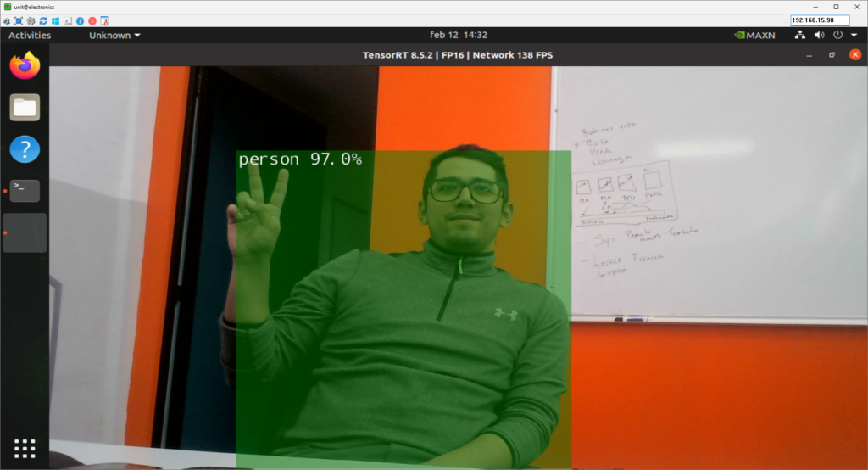The height and width of the screenshot is (470, 868).
Task: Open the Activities overview
Action: point(30,36)
